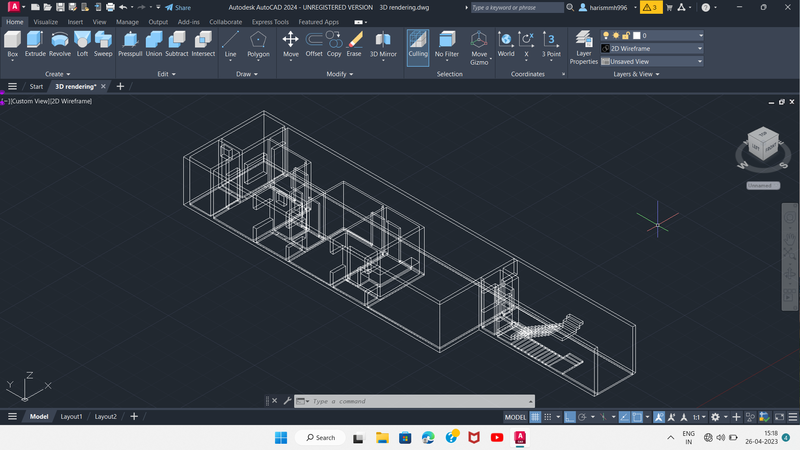
Task: Toggle drawing grid display in status bar
Action: pyautogui.click(x=535, y=417)
